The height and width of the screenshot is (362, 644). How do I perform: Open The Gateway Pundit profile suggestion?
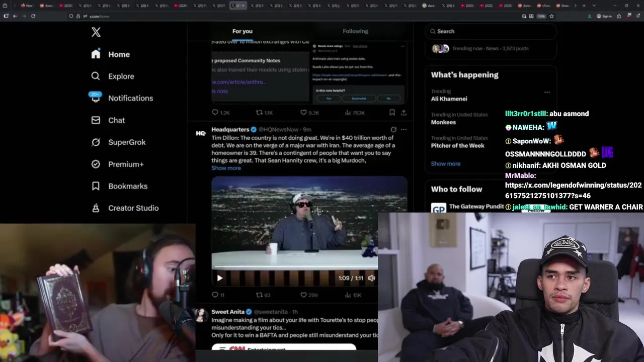pyautogui.click(x=476, y=206)
